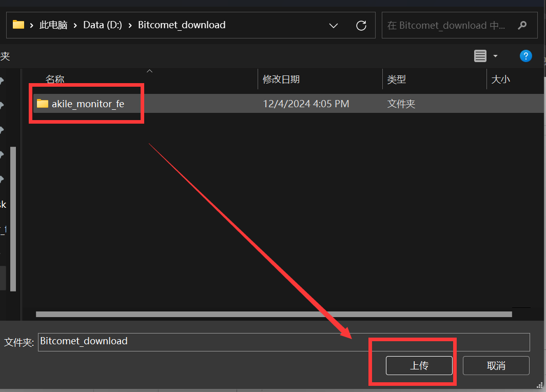Click the 文件夹 name input field

[283, 342]
